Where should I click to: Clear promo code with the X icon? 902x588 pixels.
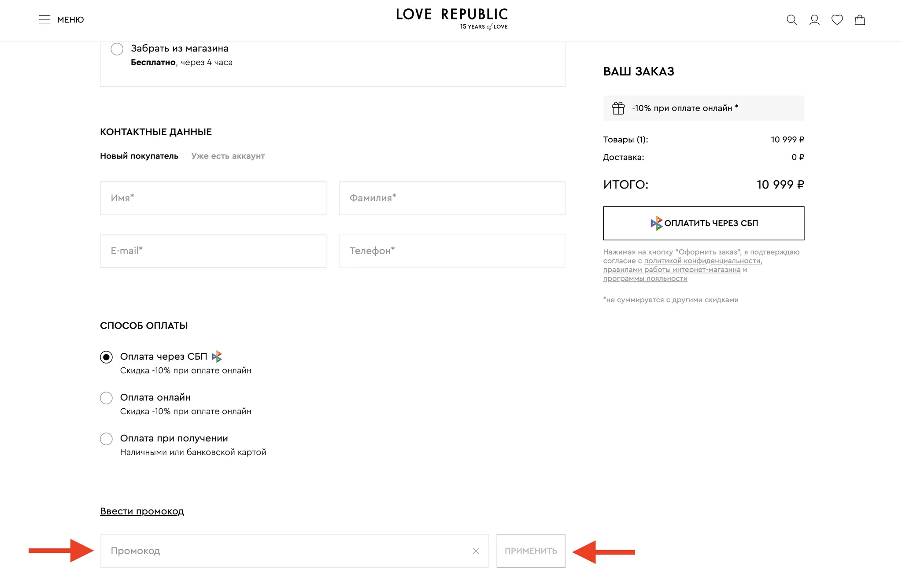click(476, 551)
